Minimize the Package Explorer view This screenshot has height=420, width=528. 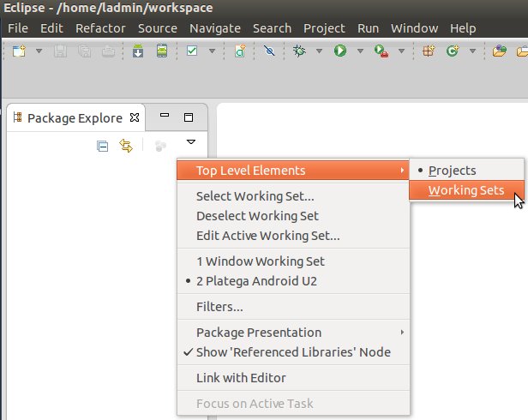point(165,115)
